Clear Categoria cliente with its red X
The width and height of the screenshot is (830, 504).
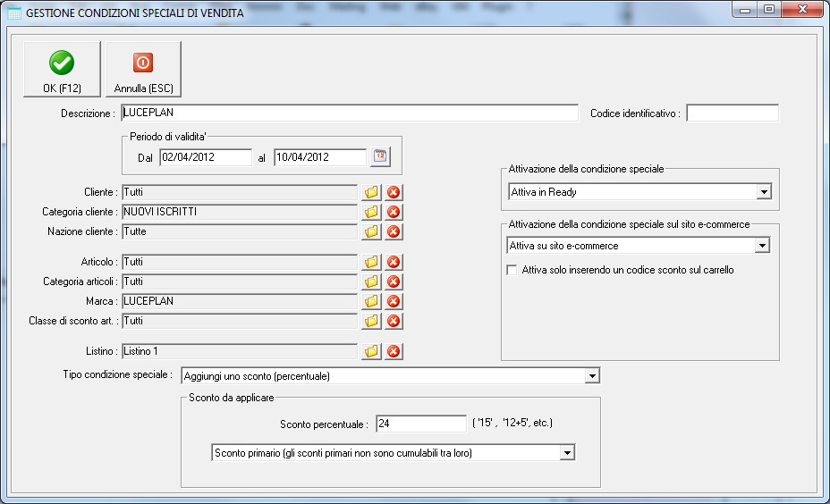(x=394, y=212)
